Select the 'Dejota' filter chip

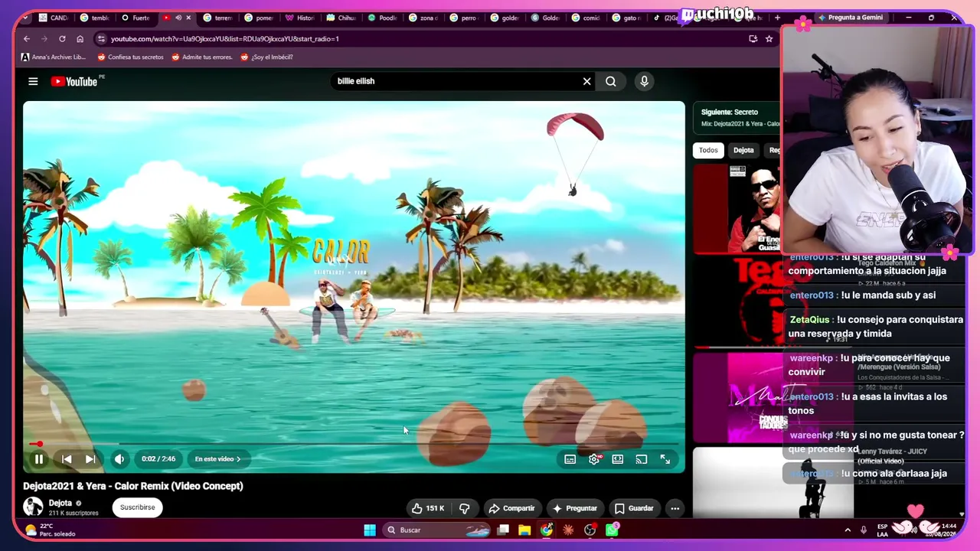coord(743,150)
